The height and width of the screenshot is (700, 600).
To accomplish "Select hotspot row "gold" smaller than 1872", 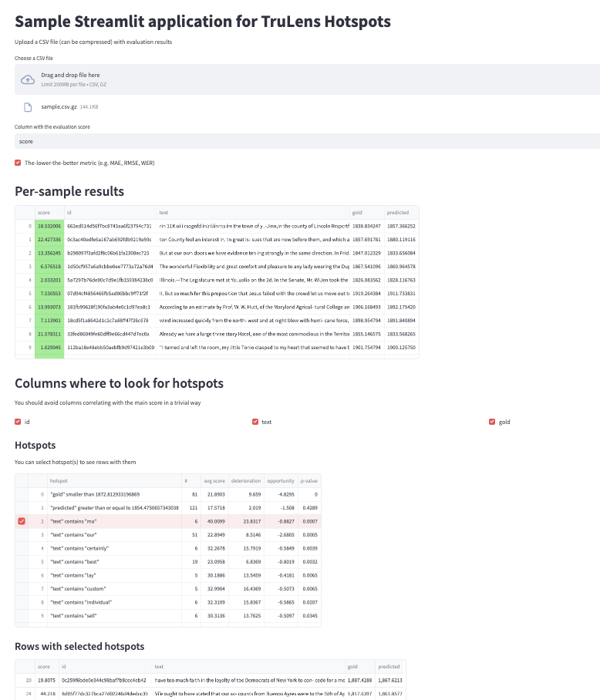I will pyautogui.click(x=22, y=495).
